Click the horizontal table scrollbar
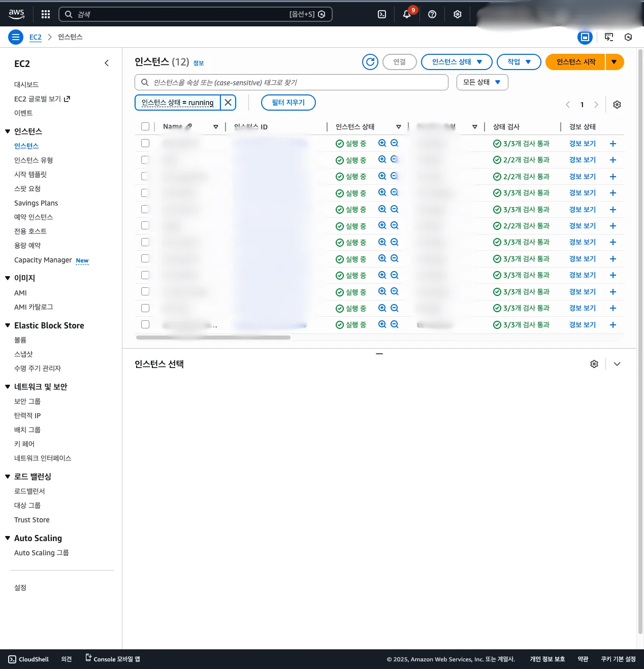The width and height of the screenshot is (644, 669). coord(213,338)
